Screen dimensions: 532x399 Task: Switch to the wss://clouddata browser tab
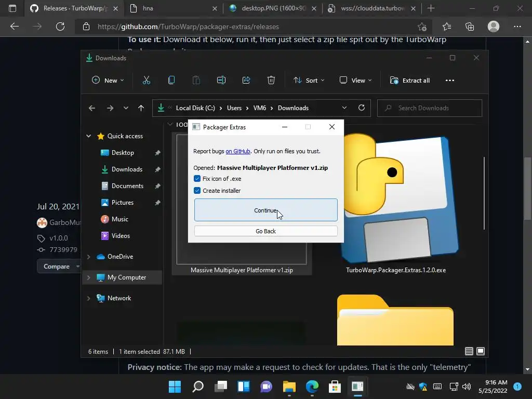pyautogui.click(x=371, y=8)
